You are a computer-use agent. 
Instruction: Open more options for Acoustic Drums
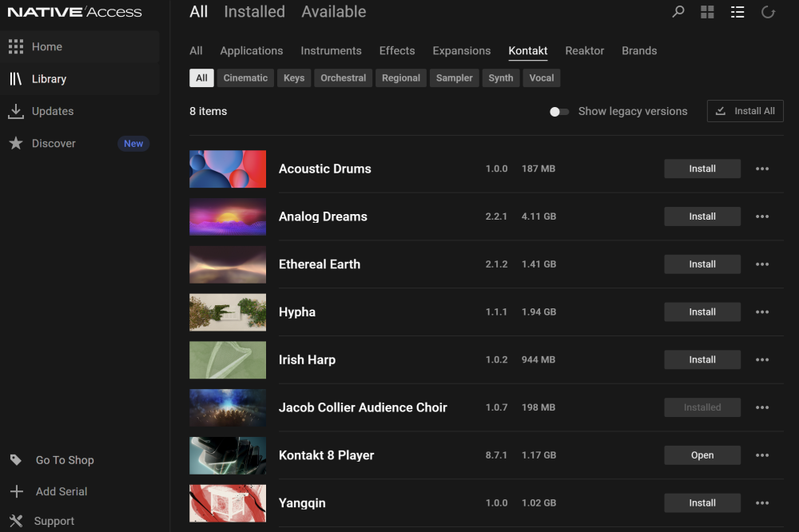click(762, 169)
